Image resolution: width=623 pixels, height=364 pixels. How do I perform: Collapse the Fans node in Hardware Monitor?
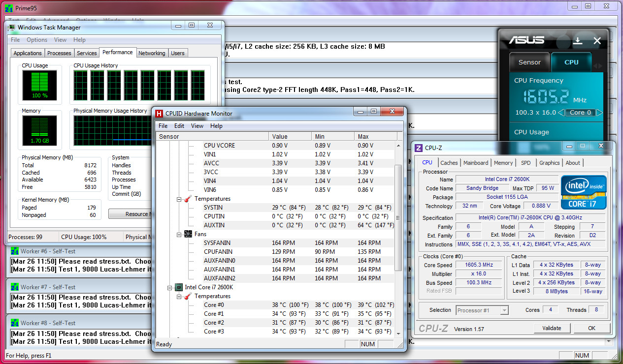[180, 234]
